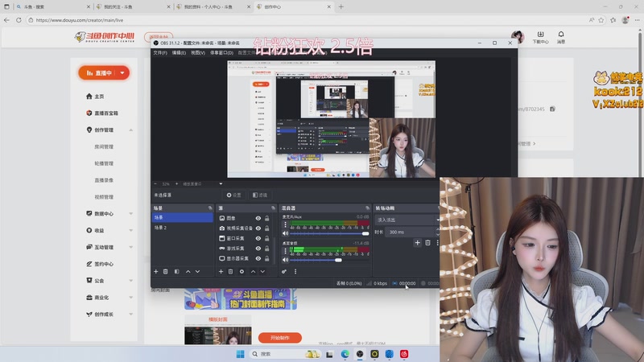Move scene up in 场景 panel
This screenshot has height=362, width=644.
coord(188,272)
